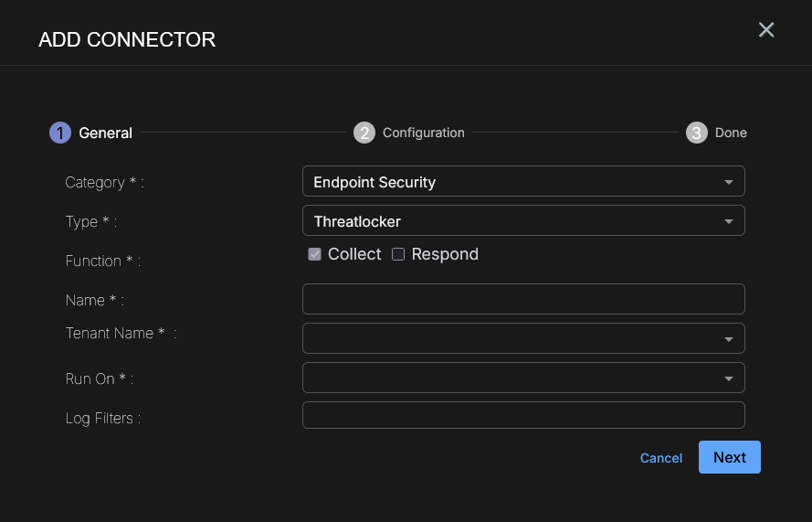
Task: Click the Respond checkbox label text
Action: tap(445, 254)
